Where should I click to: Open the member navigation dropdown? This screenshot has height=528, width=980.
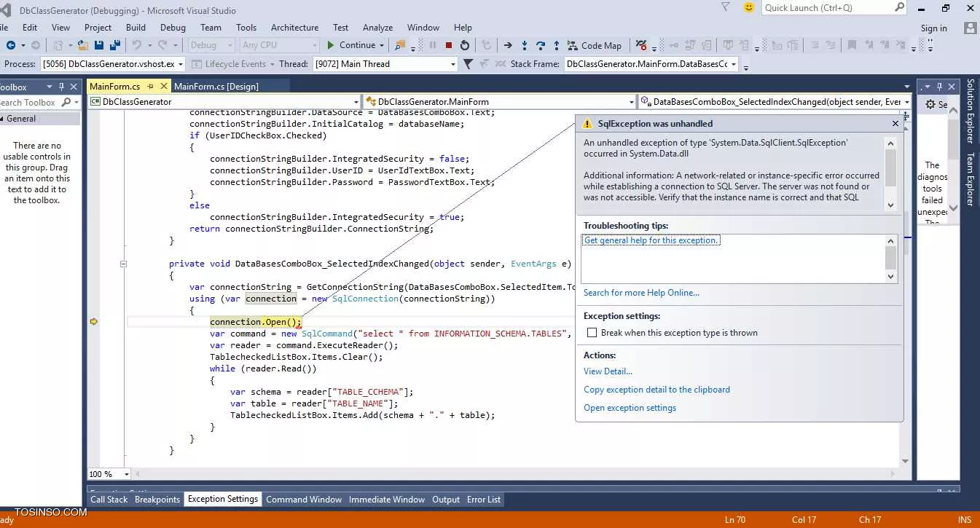pyautogui.click(x=906, y=102)
